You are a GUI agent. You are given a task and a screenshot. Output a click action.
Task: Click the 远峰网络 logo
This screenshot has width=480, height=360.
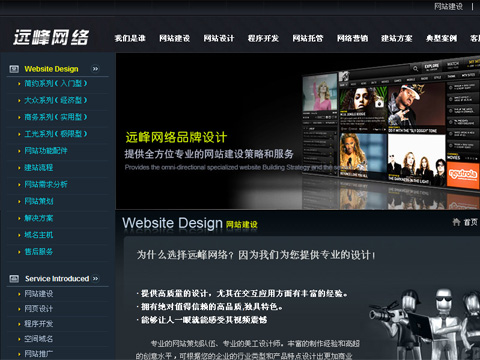tap(51, 37)
